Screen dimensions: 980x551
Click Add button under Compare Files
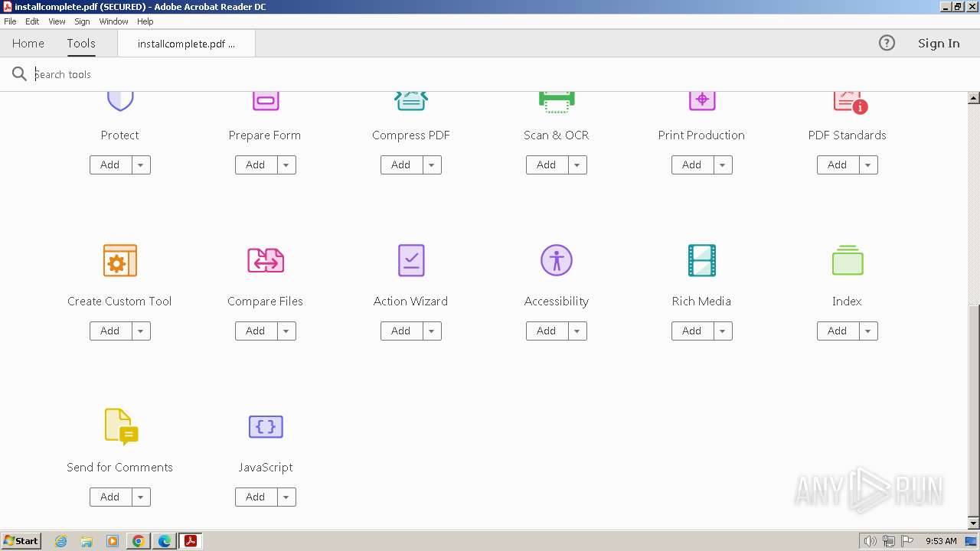pos(256,331)
